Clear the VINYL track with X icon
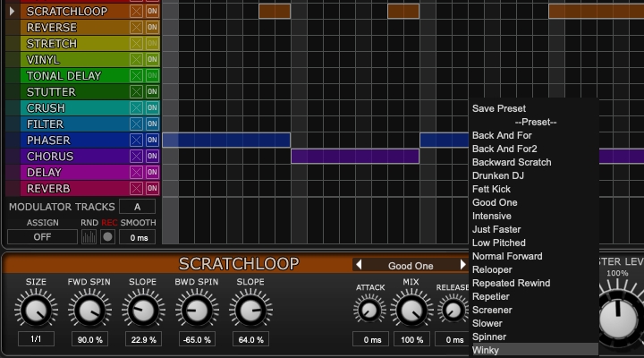Image resolution: width=644 pixels, height=358 pixels. pyautogui.click(x=136, y=59)
